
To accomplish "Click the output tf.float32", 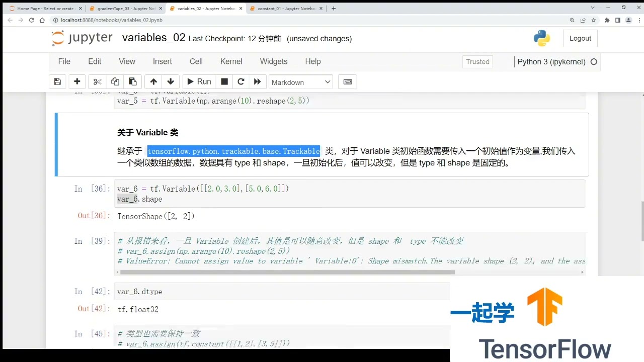I will point(138,309).
